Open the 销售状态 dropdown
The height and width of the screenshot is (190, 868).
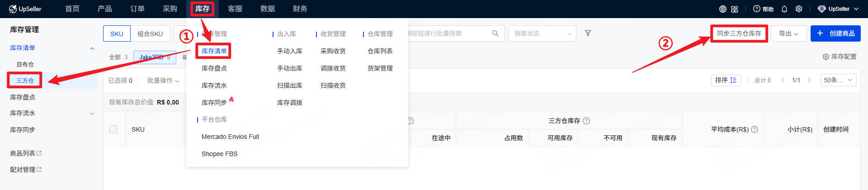542,33
